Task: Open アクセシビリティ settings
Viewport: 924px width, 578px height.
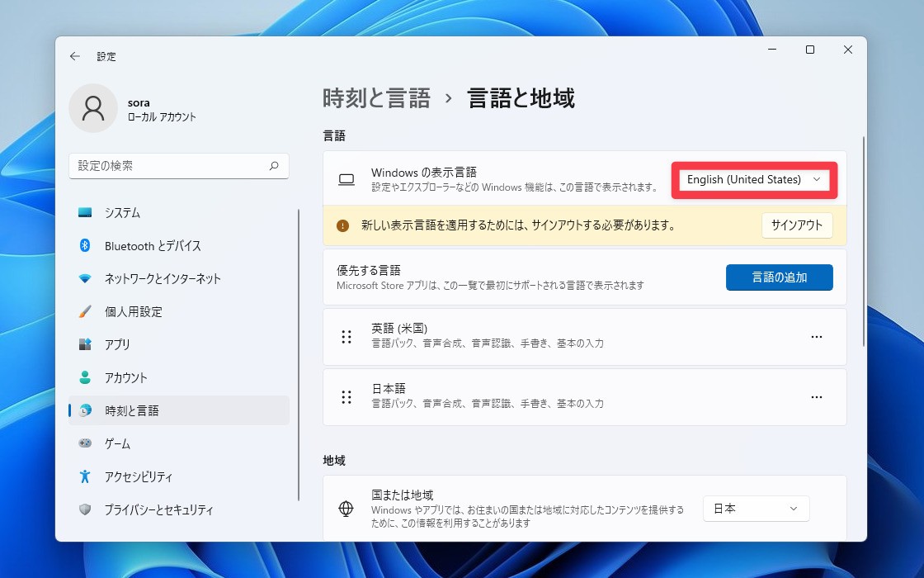Action: [178, 476]
